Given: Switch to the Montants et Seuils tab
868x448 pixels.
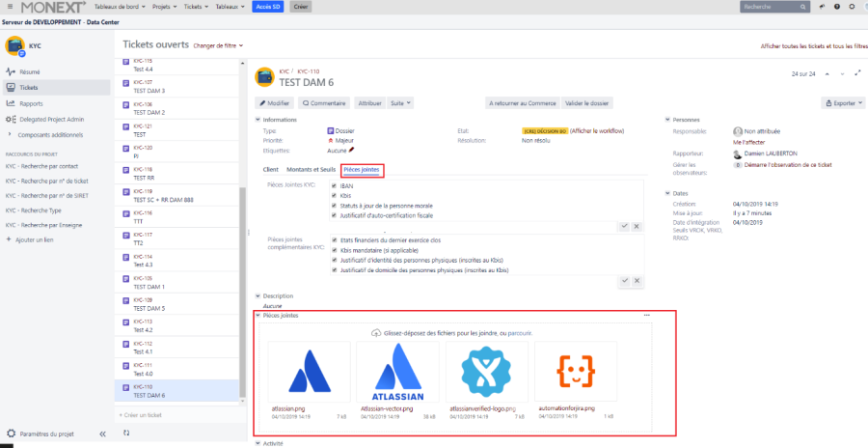Looking at the screenshot, I should point(304,170).
